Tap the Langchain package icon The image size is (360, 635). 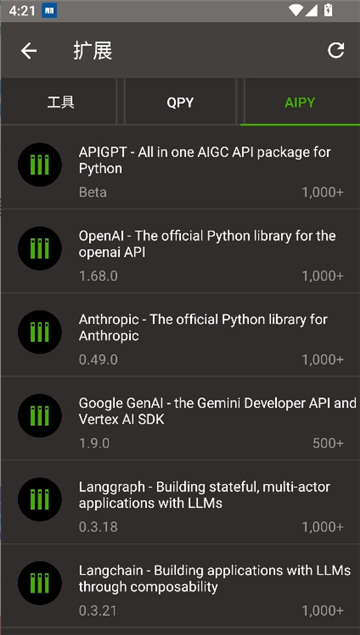click(40, 583)
